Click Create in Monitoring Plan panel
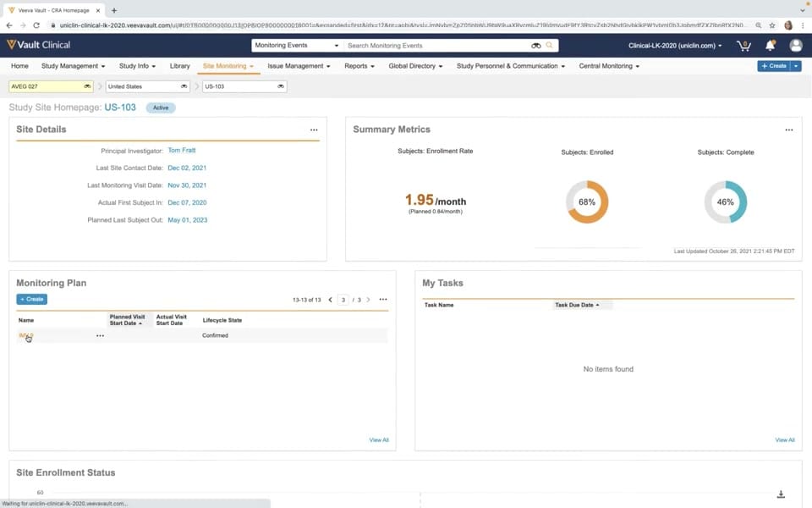 click(31, 299)
